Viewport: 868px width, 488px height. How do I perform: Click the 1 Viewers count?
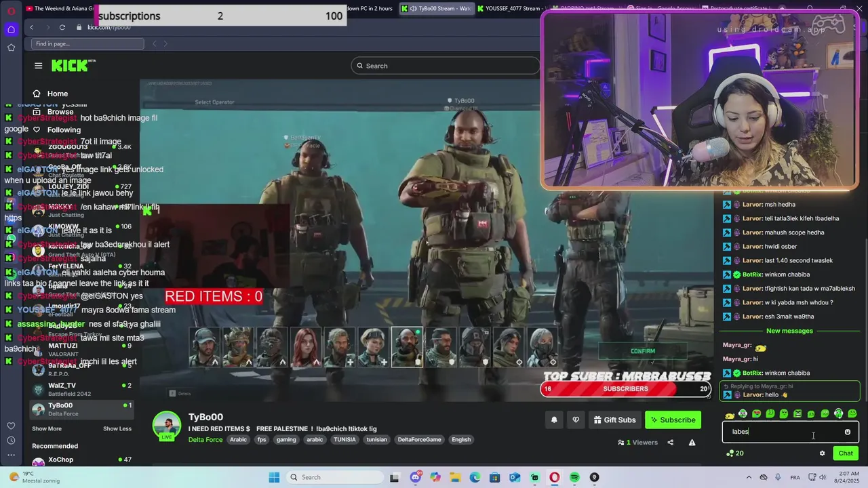(637, 443)
